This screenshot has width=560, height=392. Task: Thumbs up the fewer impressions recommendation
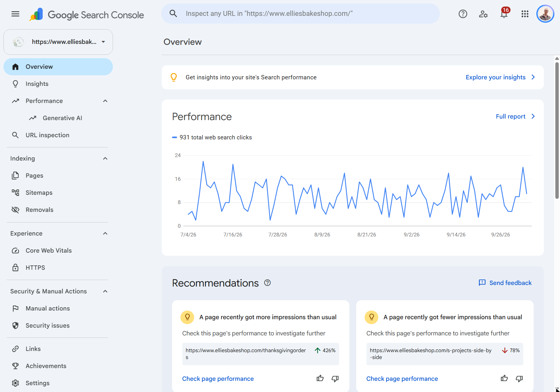click(x=504, y=378)
